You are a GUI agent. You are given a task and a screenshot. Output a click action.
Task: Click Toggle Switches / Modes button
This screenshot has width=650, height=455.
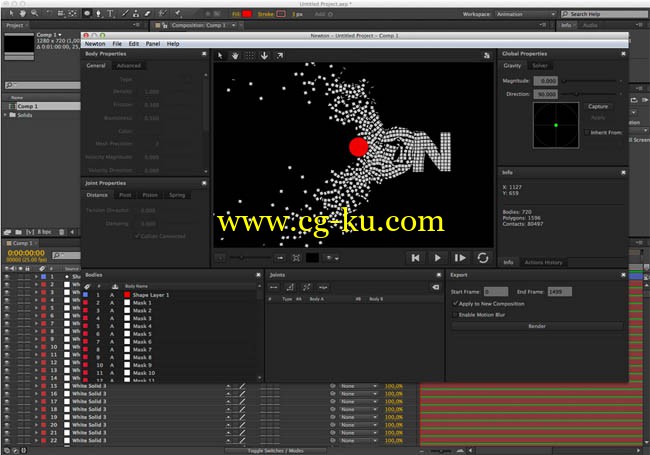(x=276, y=450)
